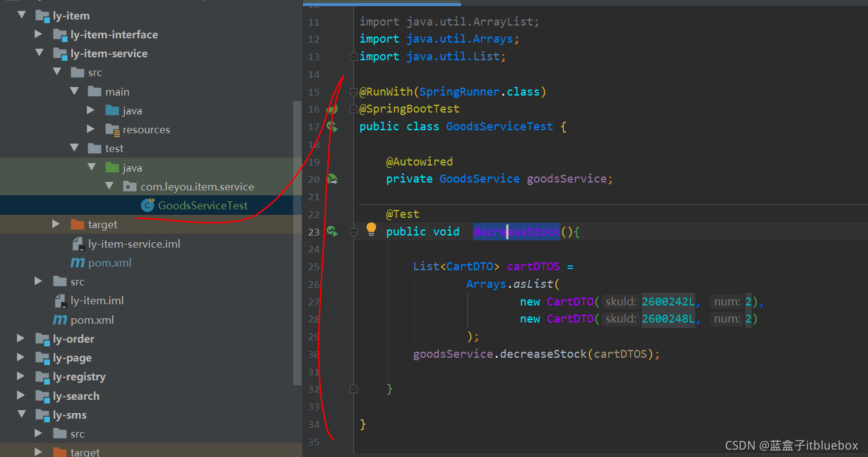This screenshot has width=868, height=457.
Task: Fold the imports block on line 13
Action: [353, 57]
